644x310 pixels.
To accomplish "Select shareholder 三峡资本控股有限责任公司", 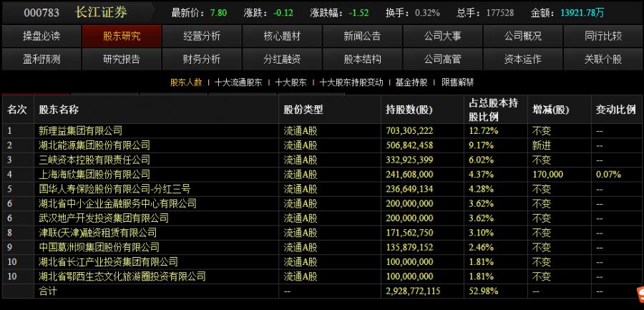I will click(94, 160).
